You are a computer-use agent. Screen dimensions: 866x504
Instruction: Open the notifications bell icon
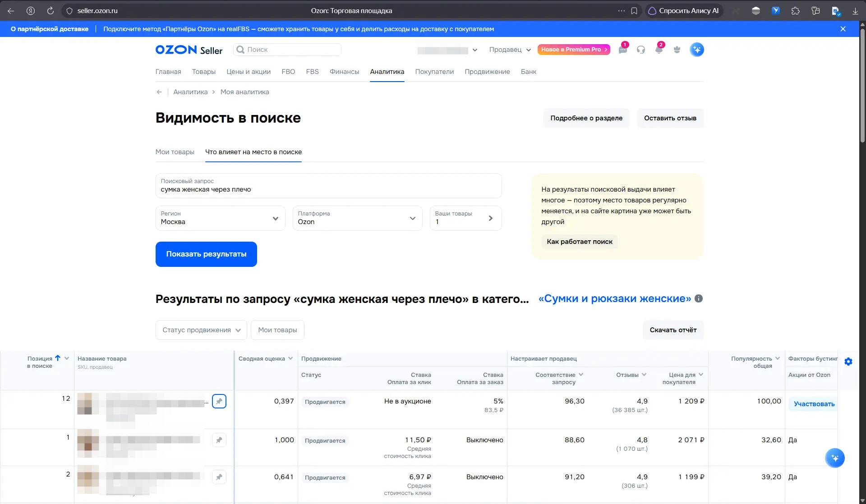pyautogui.click(x=659, y=50)
